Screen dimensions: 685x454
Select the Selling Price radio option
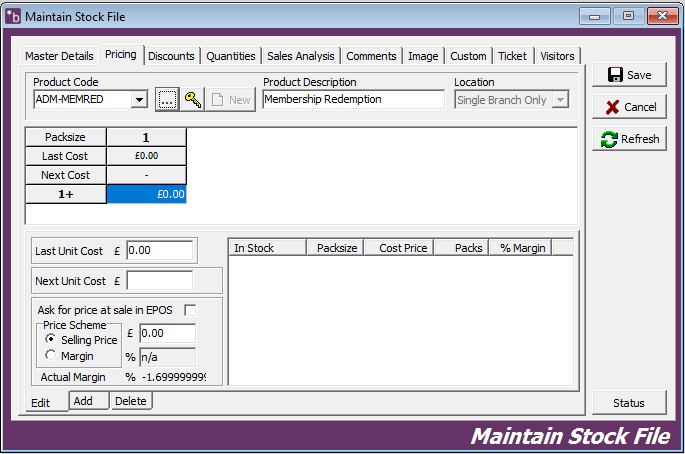tap(51, 340)
